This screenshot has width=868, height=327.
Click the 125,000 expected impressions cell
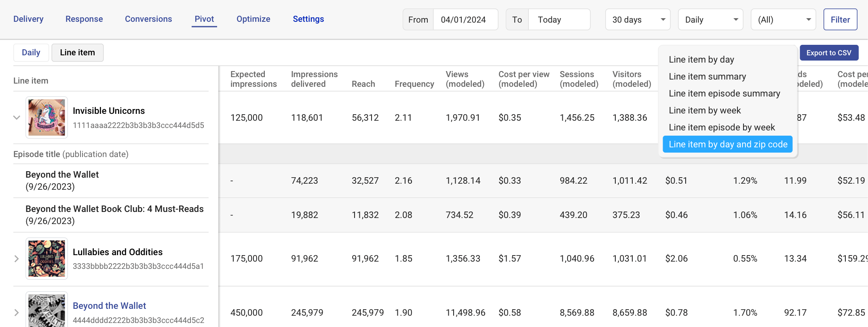pos(247,117)
